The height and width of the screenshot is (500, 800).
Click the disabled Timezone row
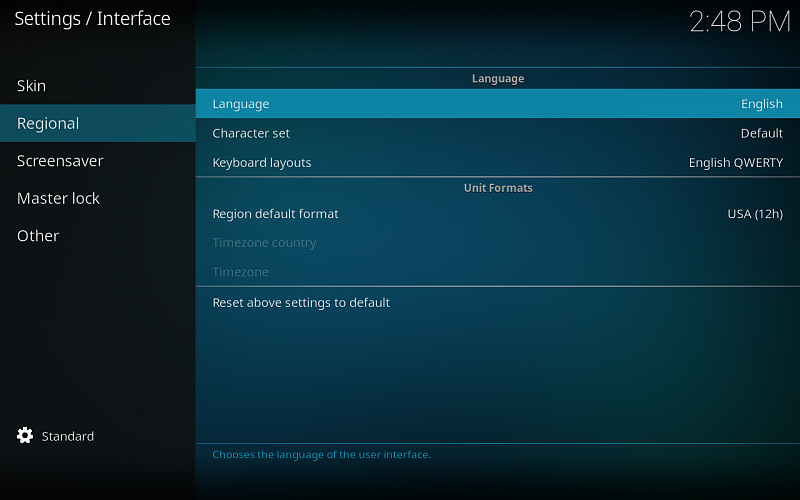pos(497,272)
